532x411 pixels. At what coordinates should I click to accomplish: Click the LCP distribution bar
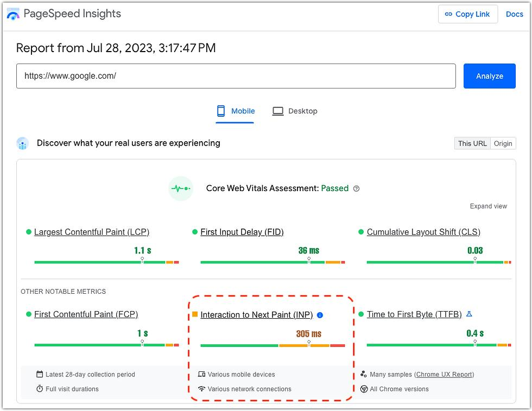tap(106, 262)
